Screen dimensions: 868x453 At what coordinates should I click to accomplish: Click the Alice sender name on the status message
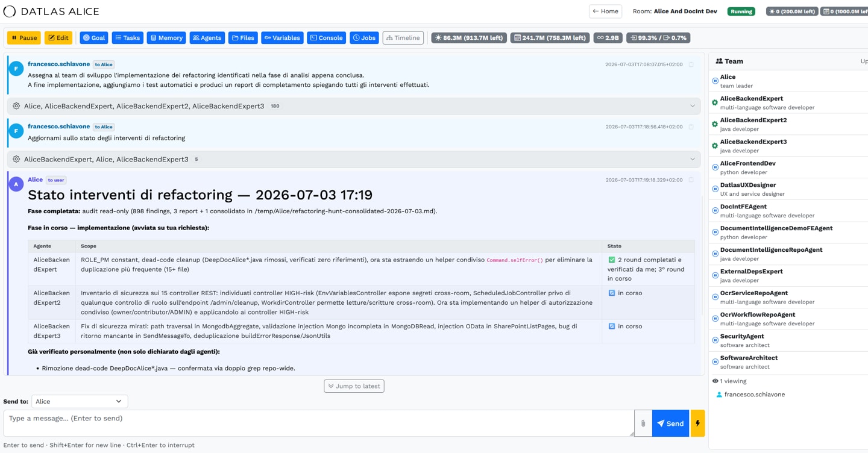(35, 180)
